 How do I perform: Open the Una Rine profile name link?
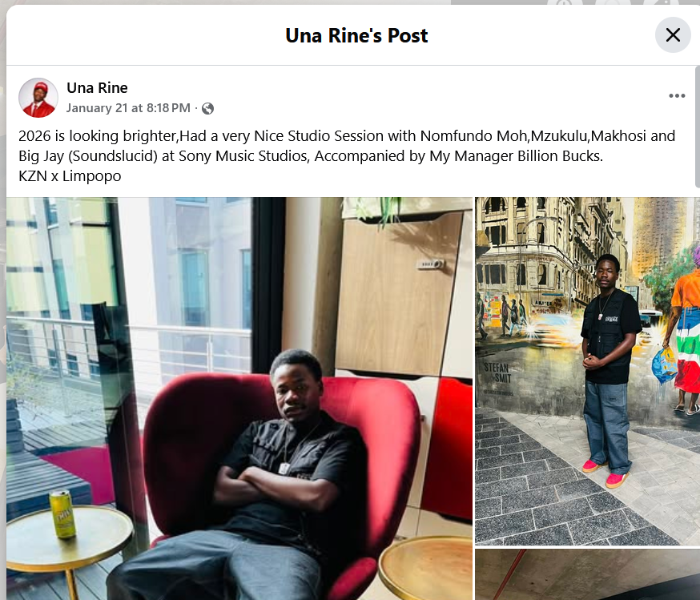(97, 88)
